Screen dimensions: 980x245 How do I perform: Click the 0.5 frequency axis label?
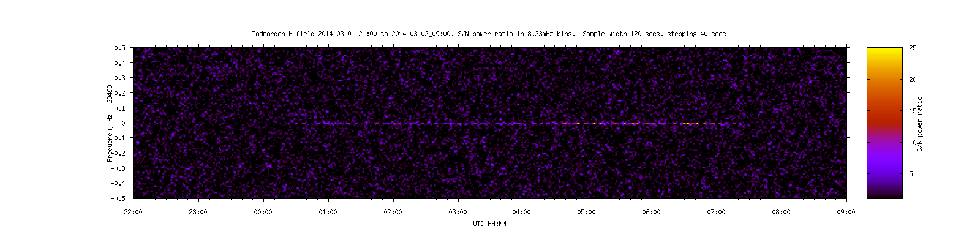pyautogui.click(x=120, y=48)
